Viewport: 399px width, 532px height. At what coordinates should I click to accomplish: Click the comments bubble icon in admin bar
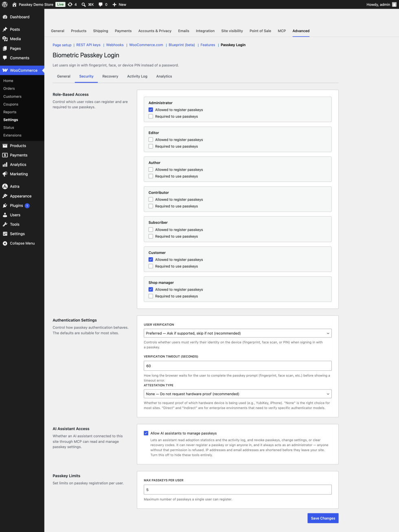[101, 4]
